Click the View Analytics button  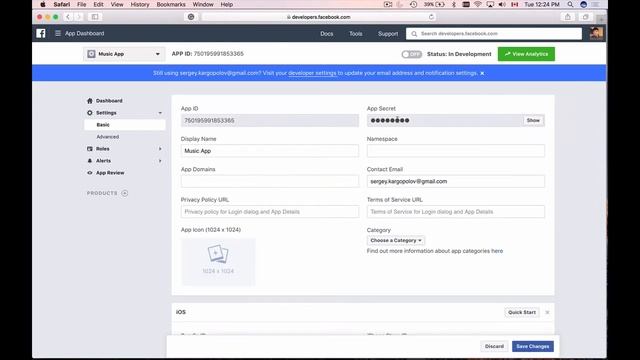526,54
